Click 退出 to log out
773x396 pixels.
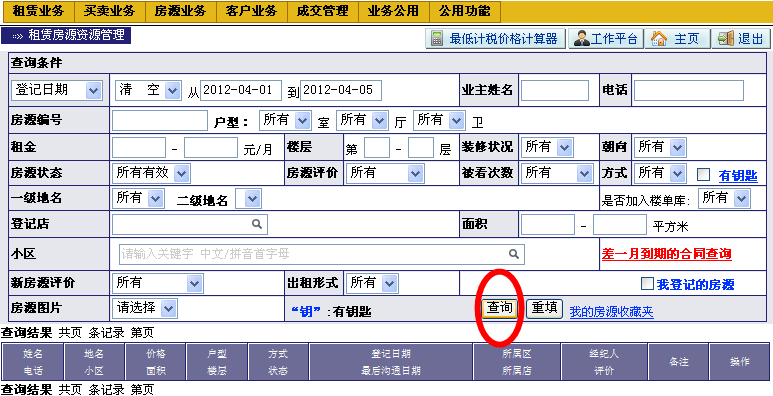(x=741, y=38)
